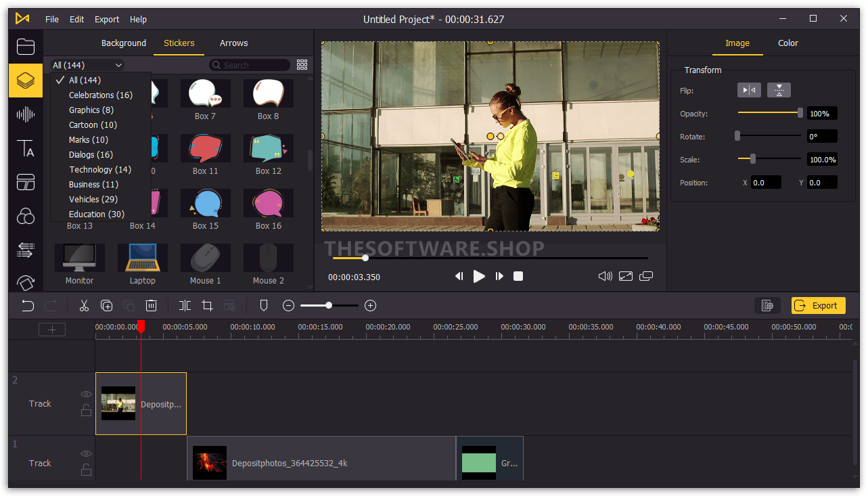Open the Export menu
The width and height of the screenshot is (868, 496).
pyautogui.click(x=107, y=19)
